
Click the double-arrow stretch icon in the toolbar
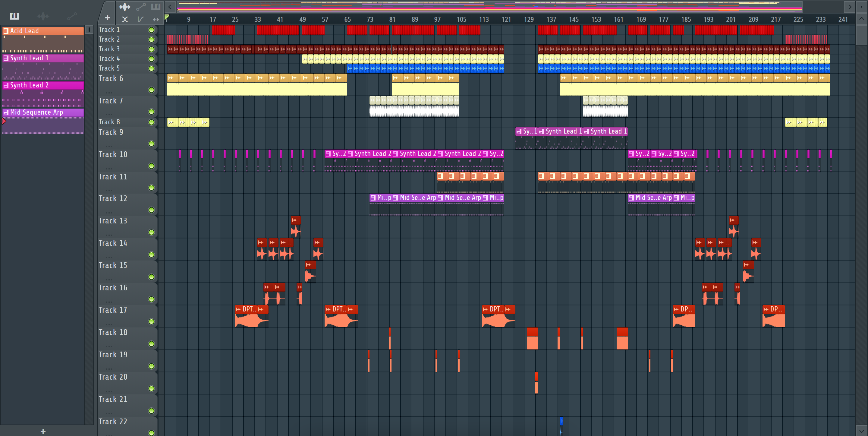[156, 19]
